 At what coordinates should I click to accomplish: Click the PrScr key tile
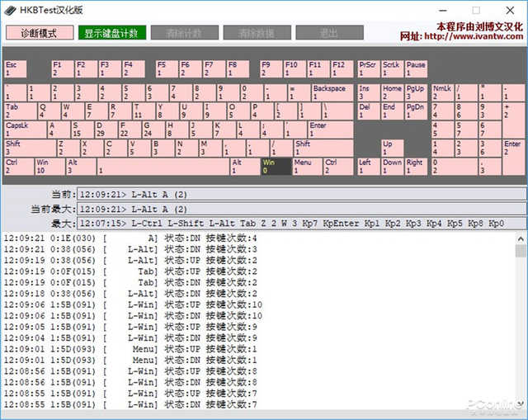tap(367, 68)
